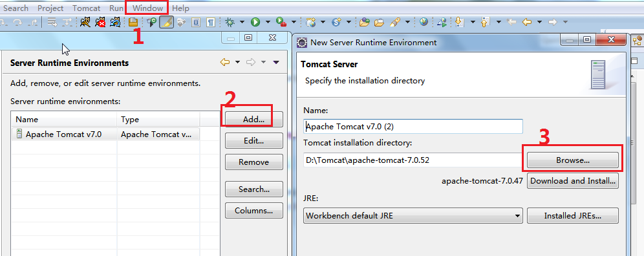The height and width of the screenshot is (256, 644).
Task: Open the Window menu
Action: (x=147, y=8)
